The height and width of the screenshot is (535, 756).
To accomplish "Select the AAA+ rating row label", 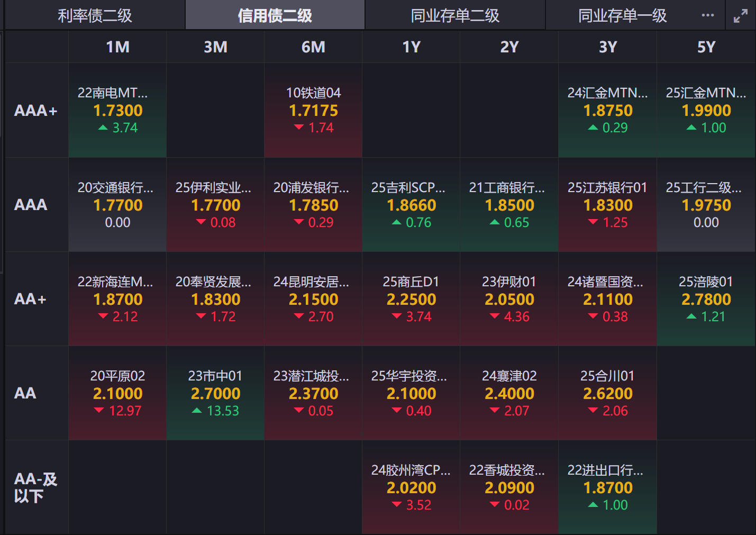I will click(x=36, y=111).
